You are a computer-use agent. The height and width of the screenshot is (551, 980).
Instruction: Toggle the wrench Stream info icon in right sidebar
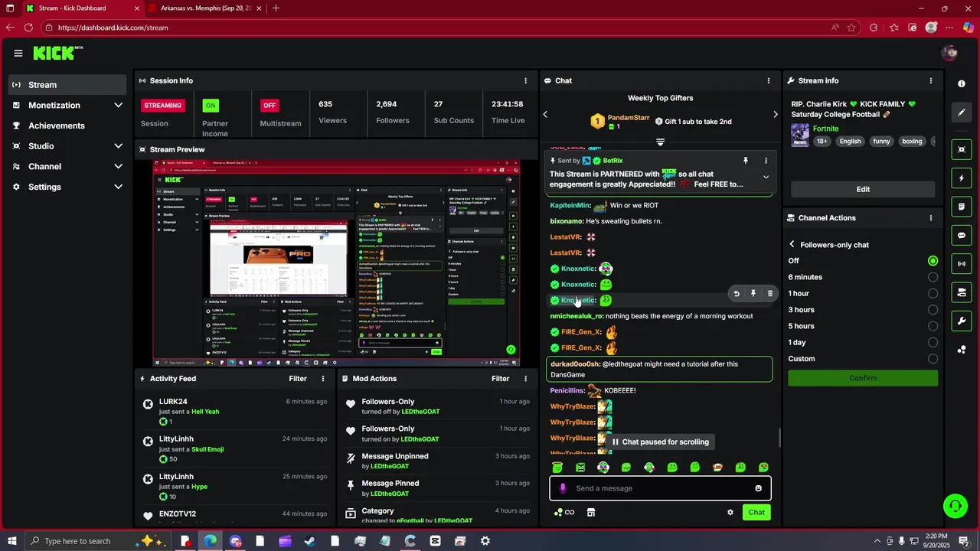(962, 321)
